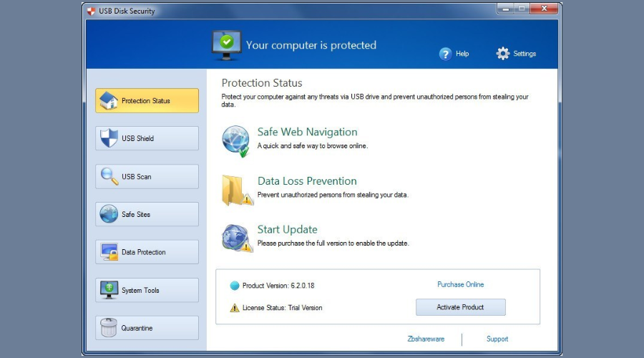Open the Zbshareware link
This screenshot has width=644, height=358.
click(x=426, y=339)
